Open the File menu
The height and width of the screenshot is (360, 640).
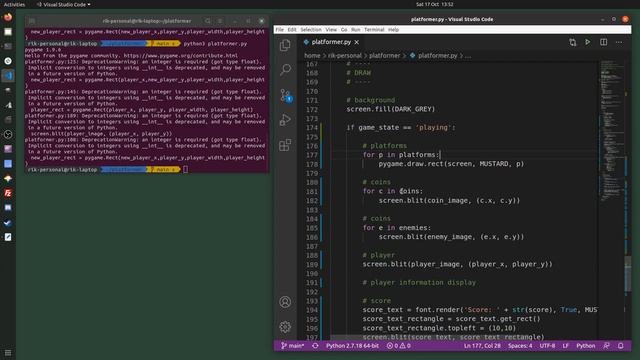coord(280,30)
